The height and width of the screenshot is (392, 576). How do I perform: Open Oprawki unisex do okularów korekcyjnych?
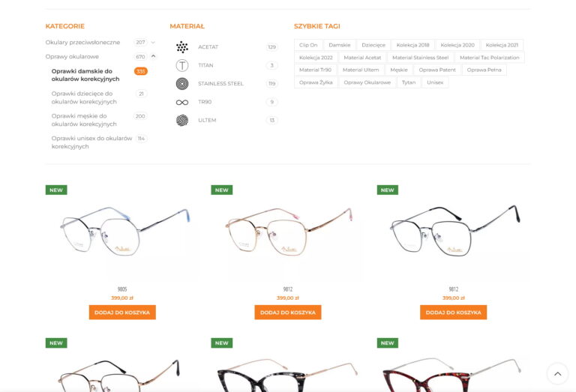pos(91,142)
